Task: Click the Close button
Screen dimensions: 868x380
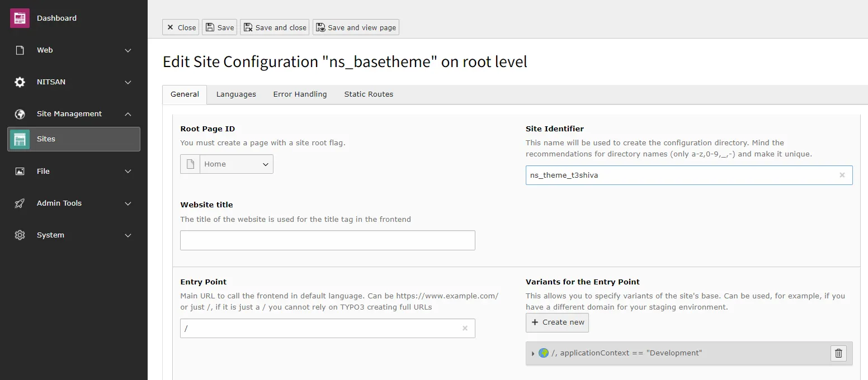Action: click(x=181, y=27)
